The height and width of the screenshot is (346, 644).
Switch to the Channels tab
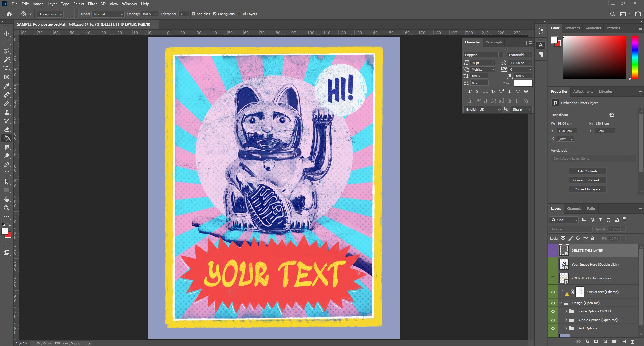(574, 209)
